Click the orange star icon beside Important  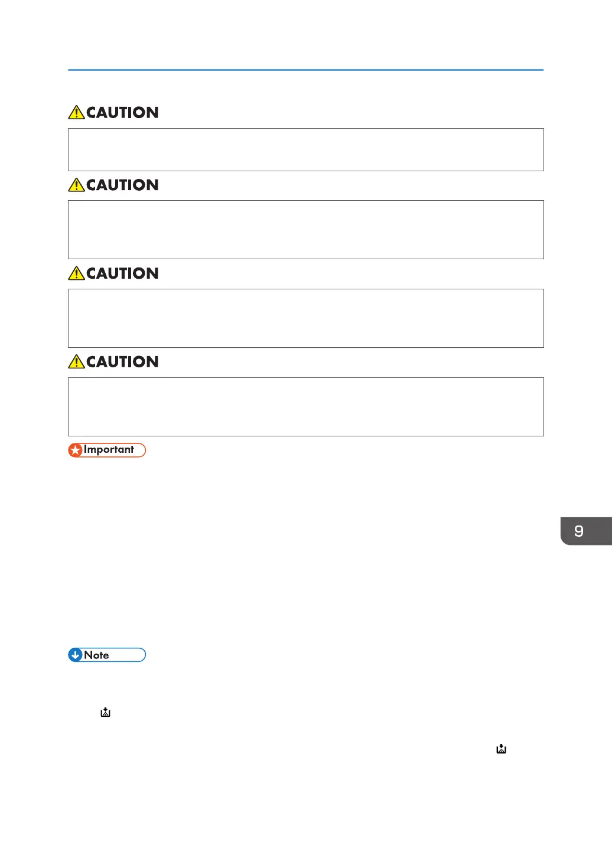tap(76, 451)
